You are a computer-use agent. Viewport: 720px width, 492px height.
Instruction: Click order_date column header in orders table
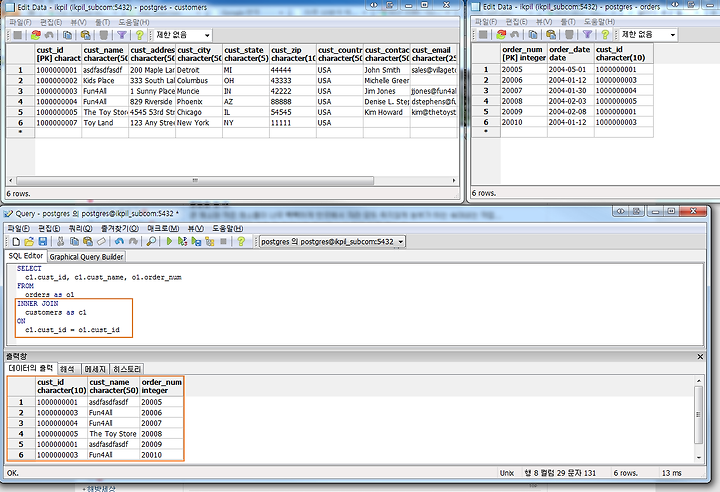[x=571, y=53]
